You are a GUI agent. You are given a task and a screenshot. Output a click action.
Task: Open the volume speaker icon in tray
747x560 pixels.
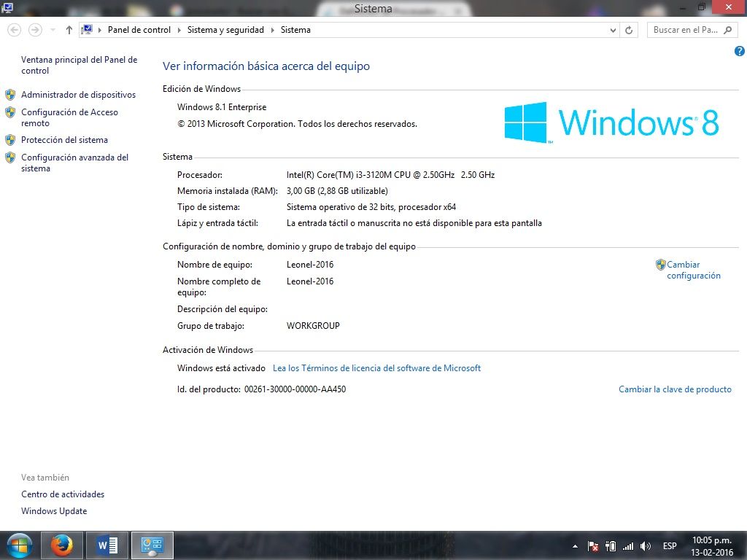(646, 546)
